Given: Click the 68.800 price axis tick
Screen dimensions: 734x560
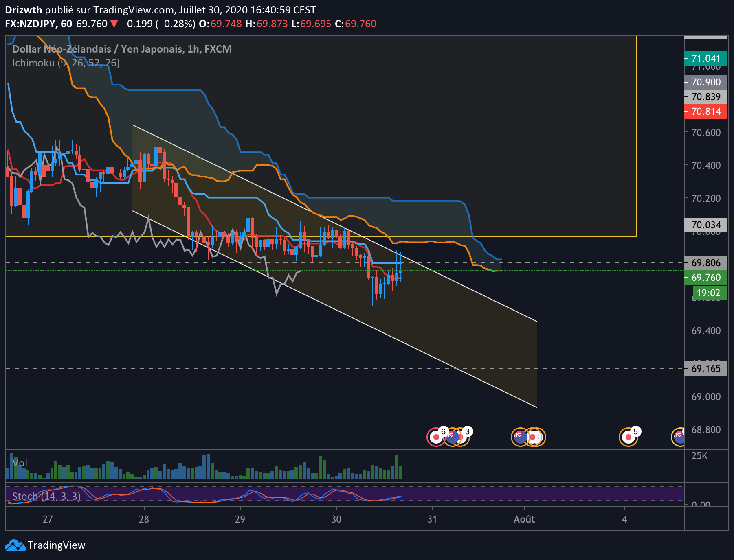Looking at the screenshot, I should pos(706,430).
